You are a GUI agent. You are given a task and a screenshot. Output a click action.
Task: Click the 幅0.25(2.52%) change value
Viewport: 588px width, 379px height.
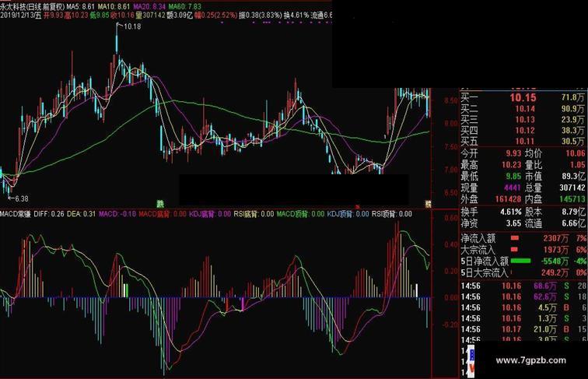point(215,16)
